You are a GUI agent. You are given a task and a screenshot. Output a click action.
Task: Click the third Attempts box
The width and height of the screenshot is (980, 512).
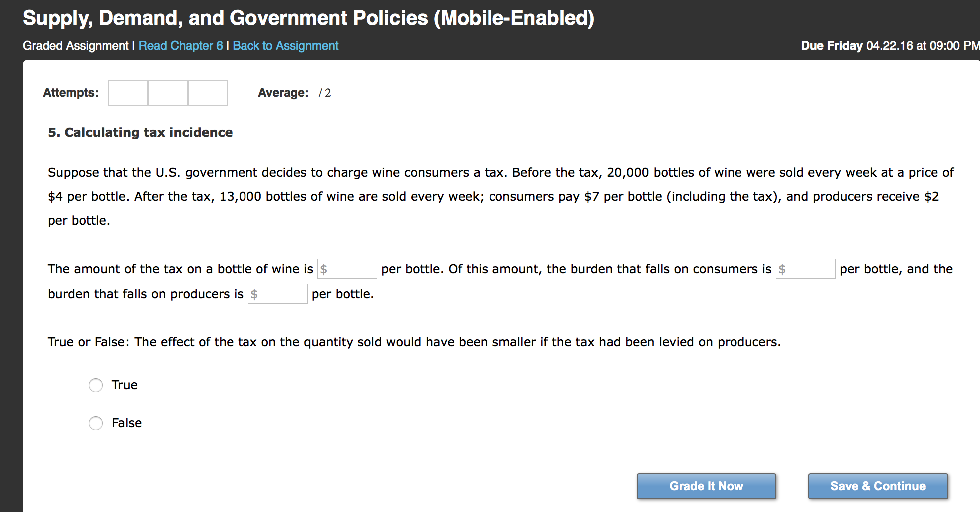[208, 93]
